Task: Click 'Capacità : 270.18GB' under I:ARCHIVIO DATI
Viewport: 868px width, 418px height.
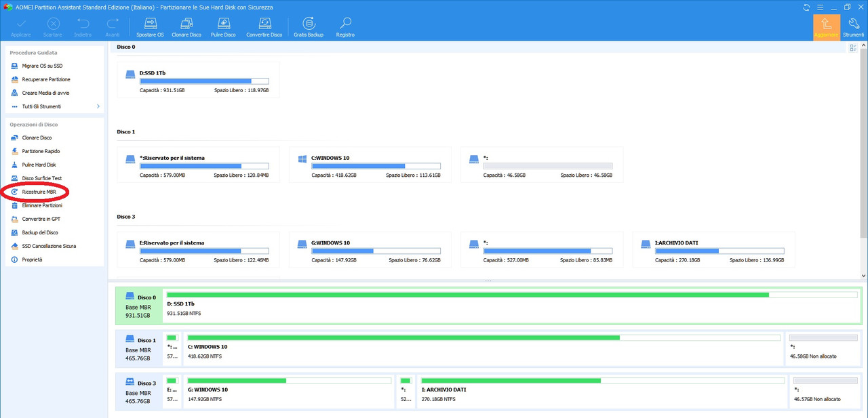Action: [678, 260]
